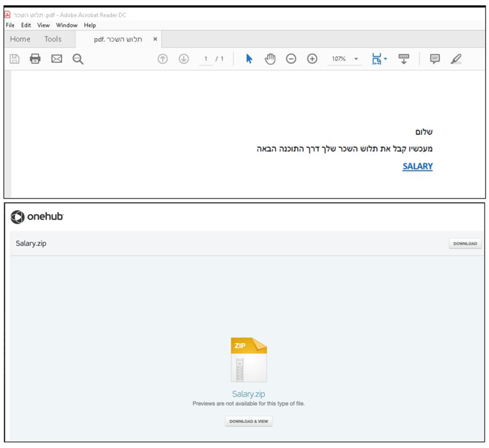Close the תלוש השכר.pdf document tab
This screenshot has height=448, width=489.
(155, 39)
